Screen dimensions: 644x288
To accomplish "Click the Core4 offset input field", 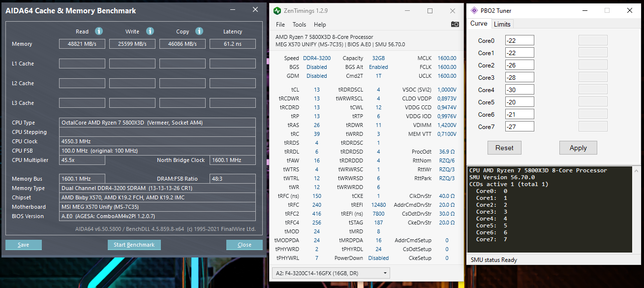I will [x=520, y=90].
